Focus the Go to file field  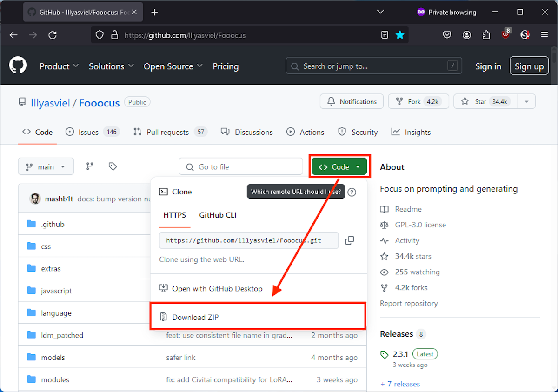point(241,166)
